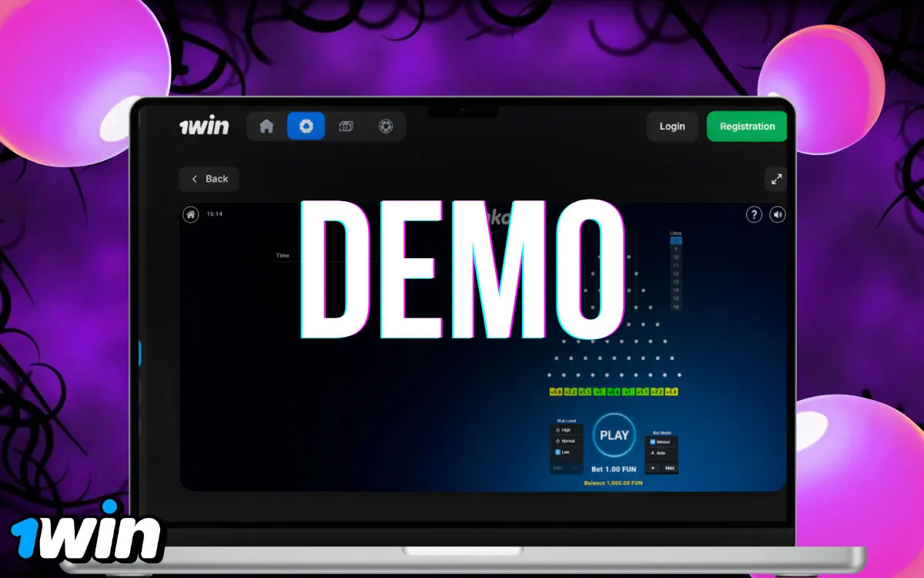Select the Home icon in the top navbar
Viewport: 924px width, 578px height.
pos(266,126)
